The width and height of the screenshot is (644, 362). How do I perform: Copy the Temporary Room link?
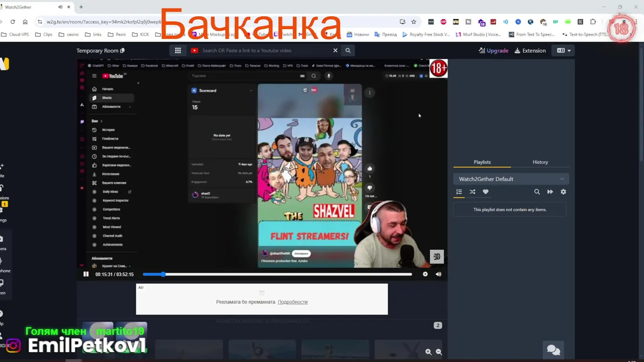122,51
